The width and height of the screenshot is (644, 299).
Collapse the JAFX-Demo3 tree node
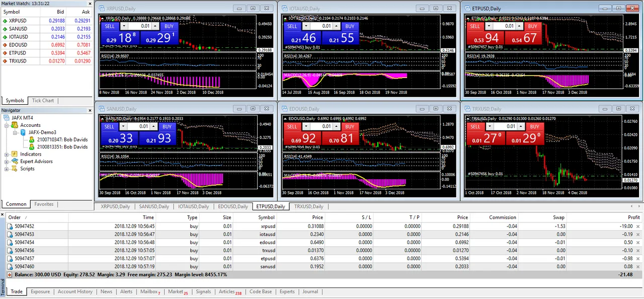(x=16, y=132)
